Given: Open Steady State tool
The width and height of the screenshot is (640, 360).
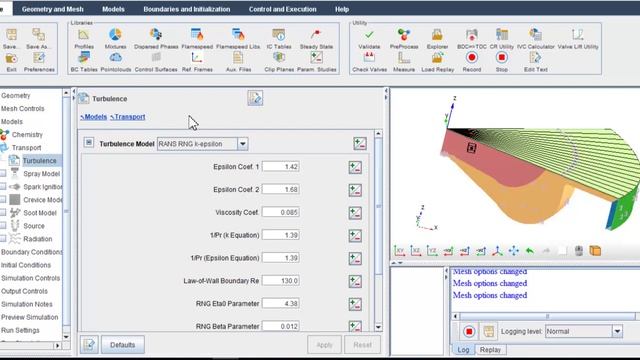Looking at the screenshot, I should tap(316, 39).
